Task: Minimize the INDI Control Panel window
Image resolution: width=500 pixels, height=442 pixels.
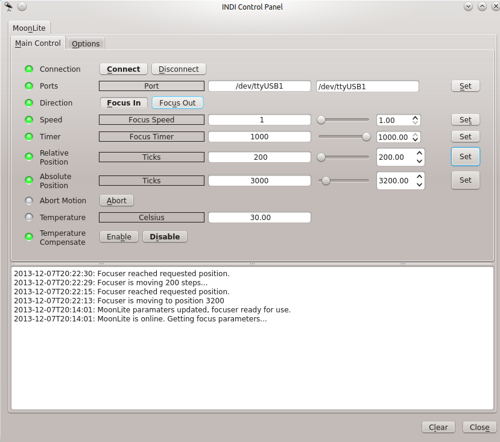Action: 468,6
